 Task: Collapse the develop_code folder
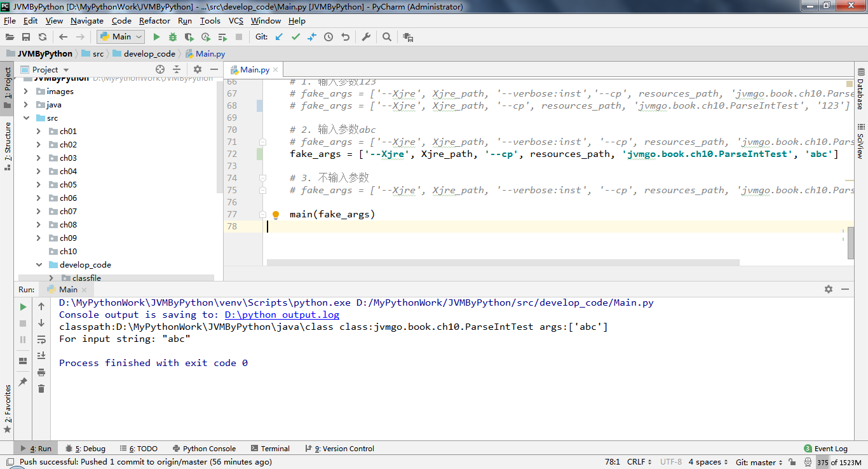pos(39,265)
